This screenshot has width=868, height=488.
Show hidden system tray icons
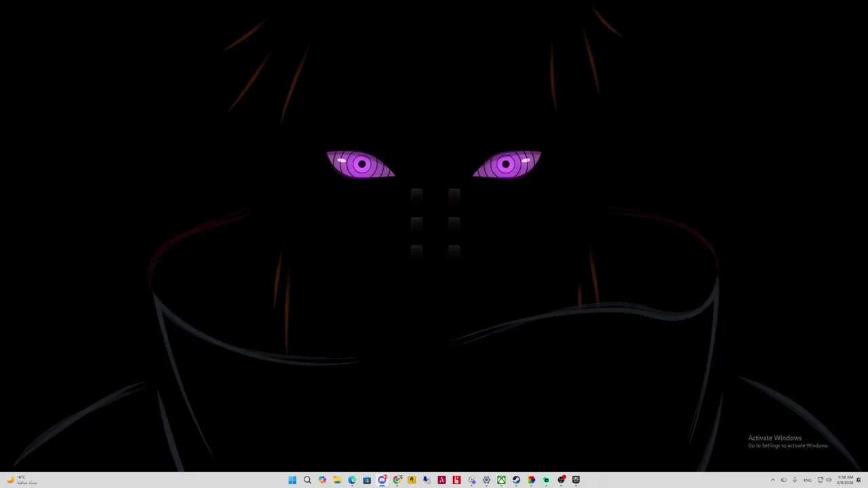click(773, 480)
